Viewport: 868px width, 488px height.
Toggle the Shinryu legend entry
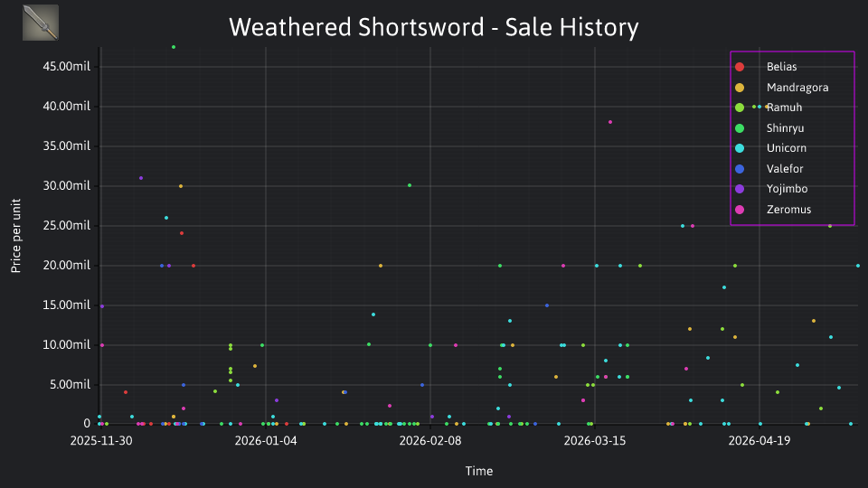click(x=769, y=128)
